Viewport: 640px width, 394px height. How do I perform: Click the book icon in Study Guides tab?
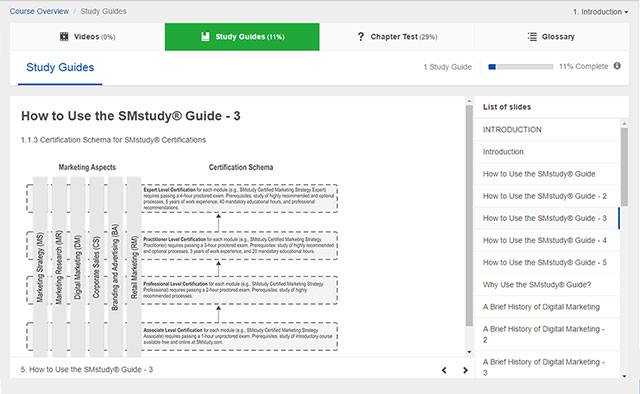[x=205, y=37]
